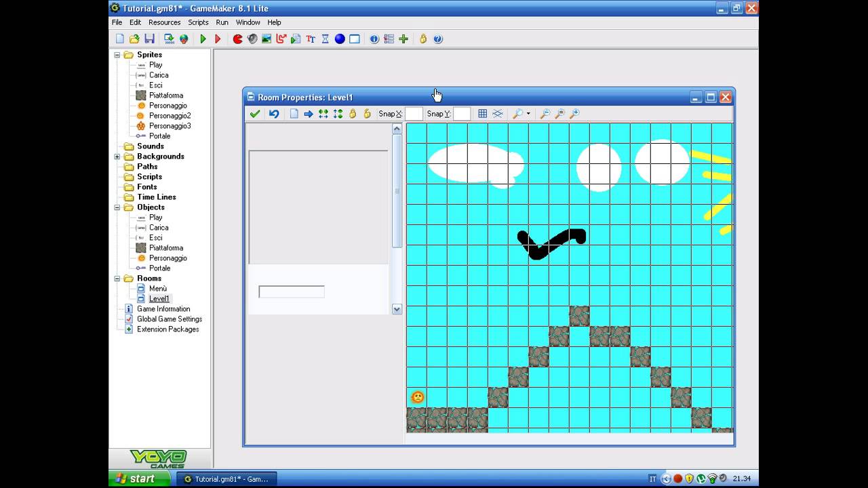868x488 pixels.
Task: Click Tutorial.gm81 taskbar button
Action: pyautogui.click(x=226, y=479)
